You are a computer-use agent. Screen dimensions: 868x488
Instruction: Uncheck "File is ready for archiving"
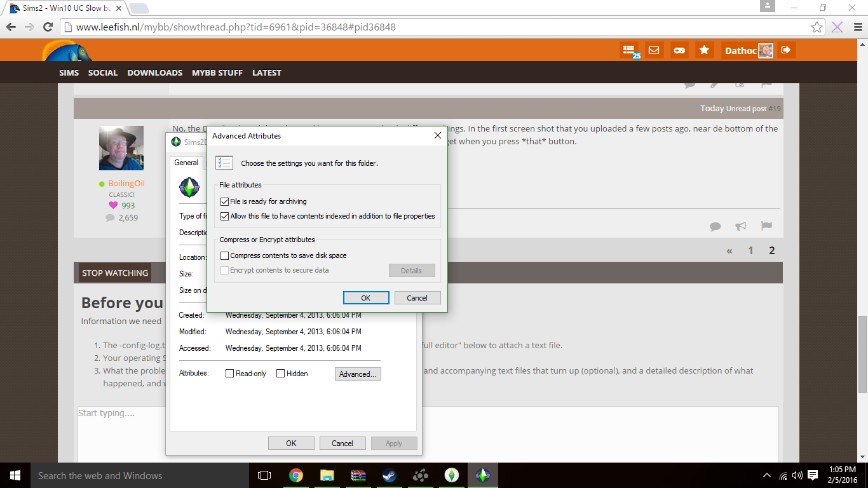pyautogui.click(x=225, y=201)
